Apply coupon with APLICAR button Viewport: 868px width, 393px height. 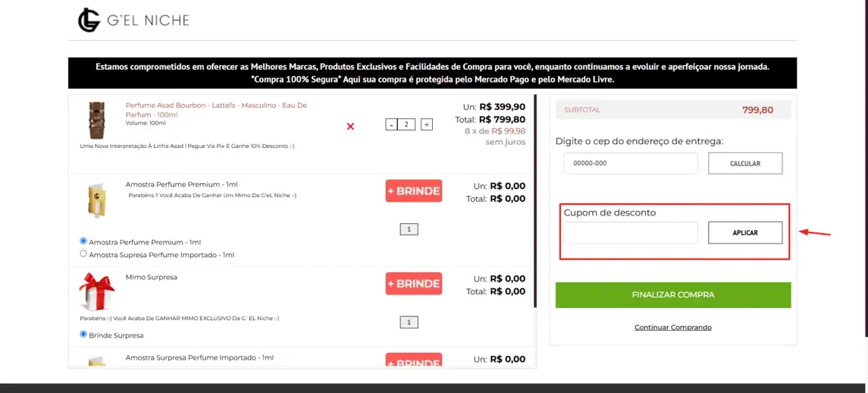[745, 233]
